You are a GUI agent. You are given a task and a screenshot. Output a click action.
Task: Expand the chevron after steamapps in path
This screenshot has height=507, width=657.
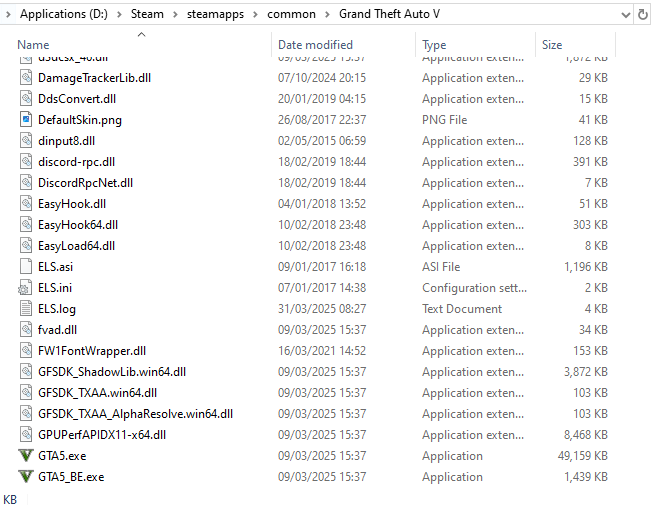point(255,15)
